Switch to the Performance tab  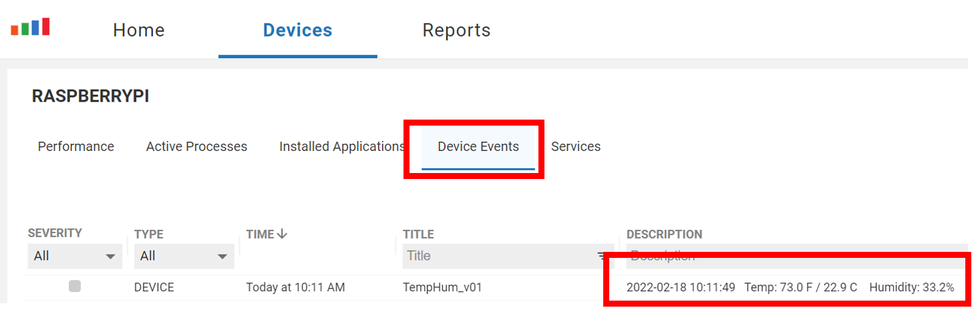[x=76, y=146]
